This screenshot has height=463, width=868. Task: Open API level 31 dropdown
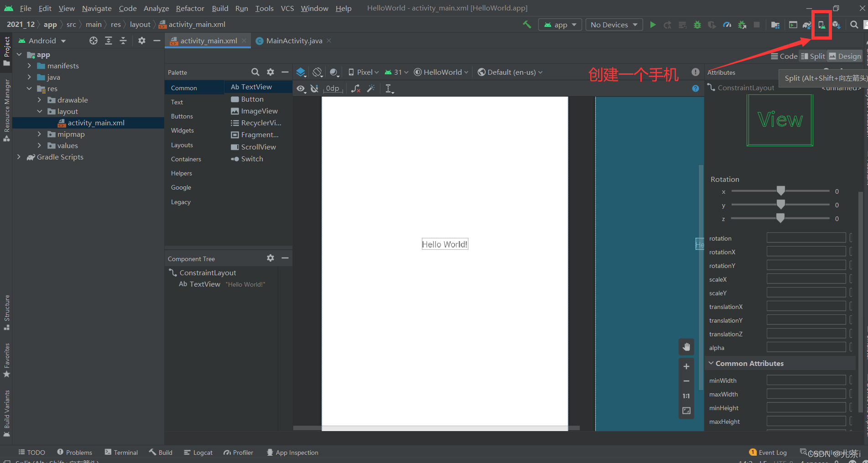pyautogui.click(x=396, y=72)
